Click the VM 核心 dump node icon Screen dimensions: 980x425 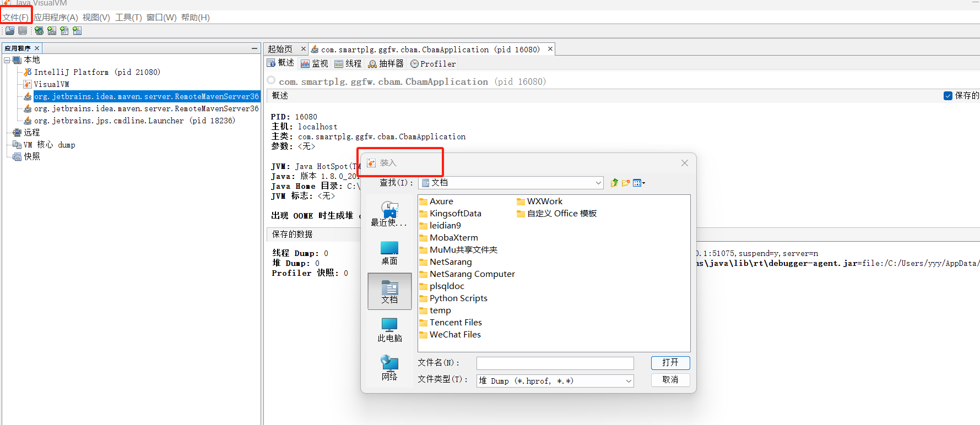point(17,145)
